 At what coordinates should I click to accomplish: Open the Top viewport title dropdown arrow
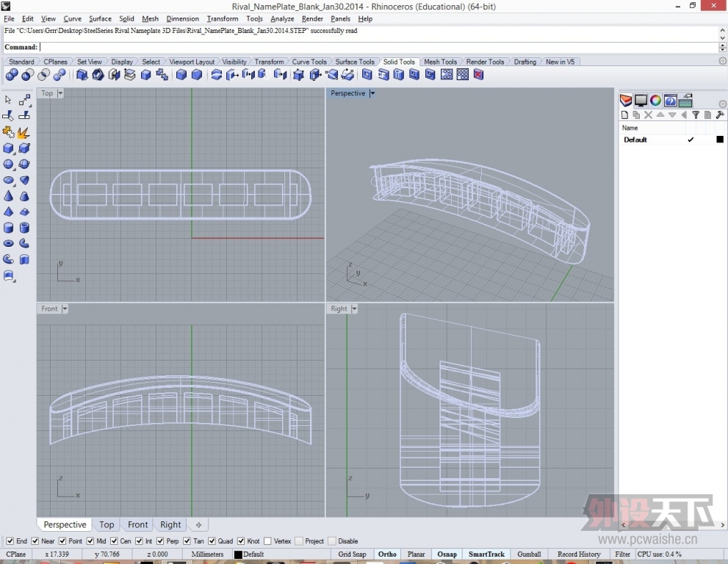click(x=60, y=93)
